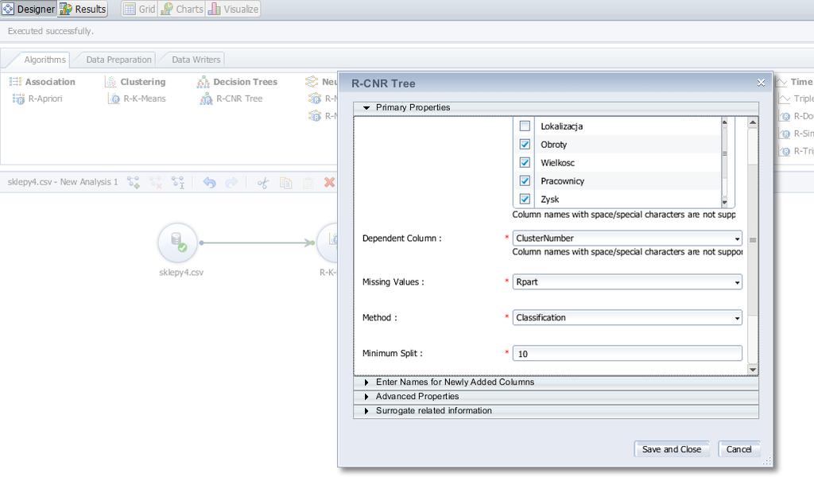The width and height of the screenshot is (814, 504).
Task: Select the R-K-Means node on canvas
Action: [x=328, y=243]
